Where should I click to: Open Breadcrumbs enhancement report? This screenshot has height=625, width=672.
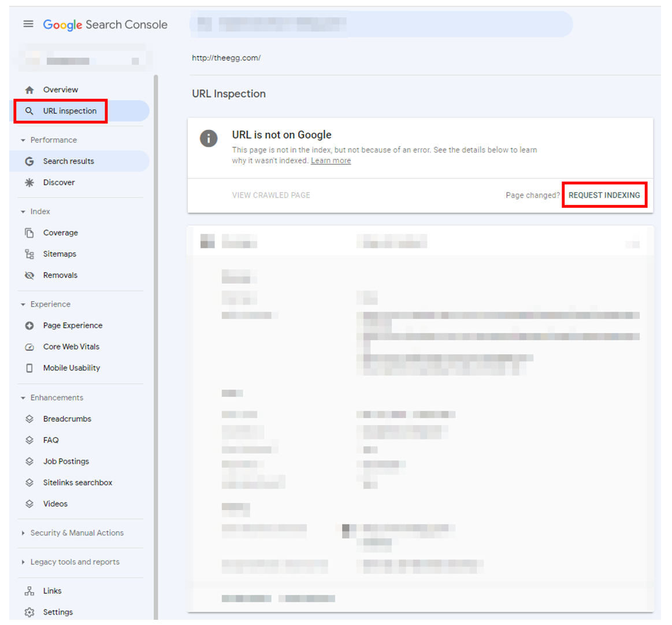[79, 419]
